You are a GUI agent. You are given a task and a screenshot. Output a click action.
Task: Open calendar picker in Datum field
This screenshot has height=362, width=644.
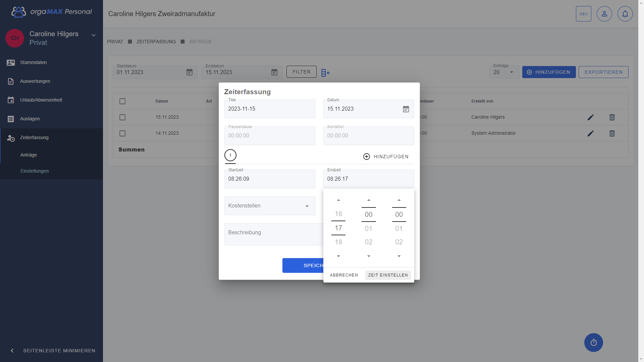[406, 109]
